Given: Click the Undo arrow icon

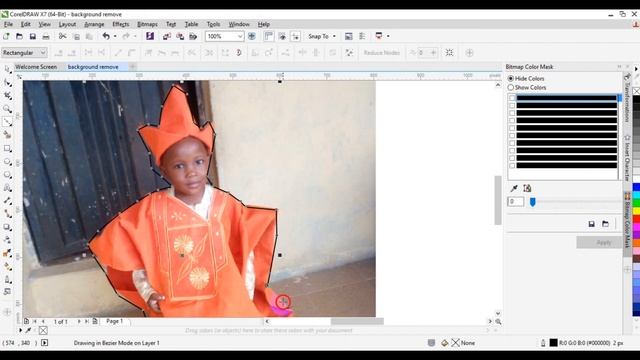Looking at the screenshot, I should (106, 36).
